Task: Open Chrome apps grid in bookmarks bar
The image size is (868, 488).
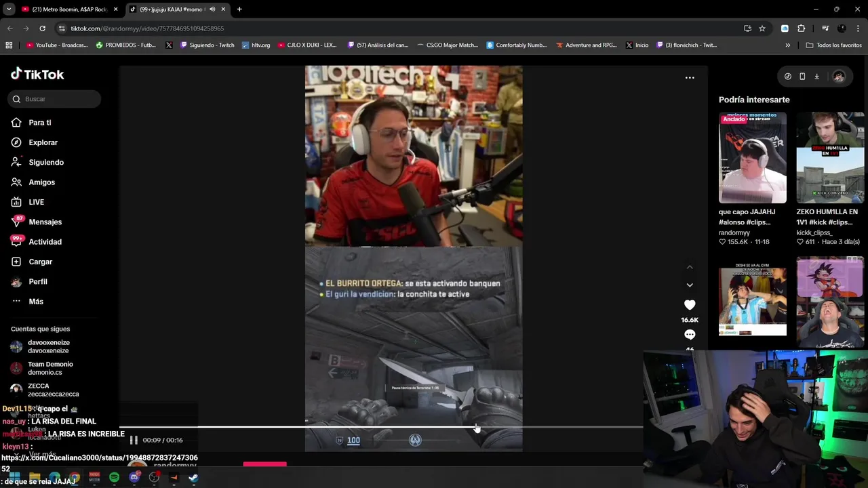Action: tap(9, 45)
